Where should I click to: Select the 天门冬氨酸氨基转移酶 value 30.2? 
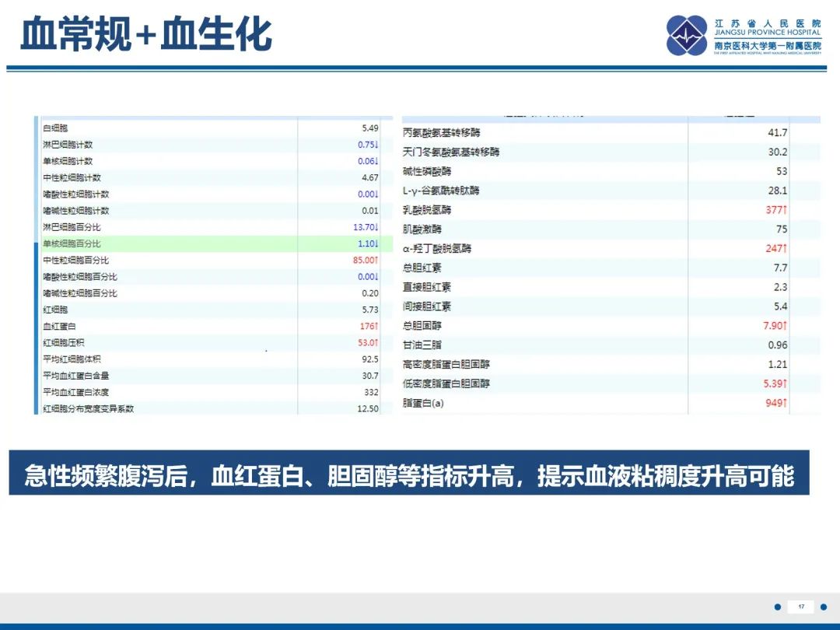click(777, 152)
